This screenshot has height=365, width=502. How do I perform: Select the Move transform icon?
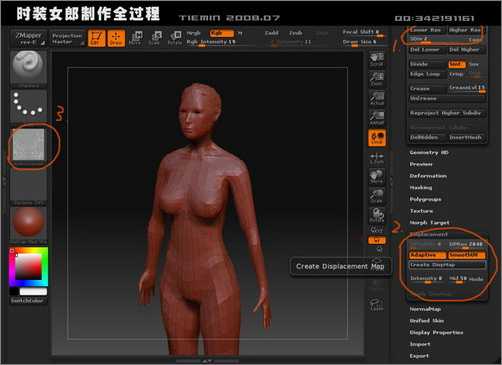click(136, 38)
